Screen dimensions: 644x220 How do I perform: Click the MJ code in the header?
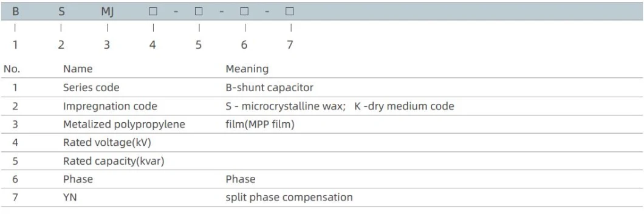click(x=107, y=12)
